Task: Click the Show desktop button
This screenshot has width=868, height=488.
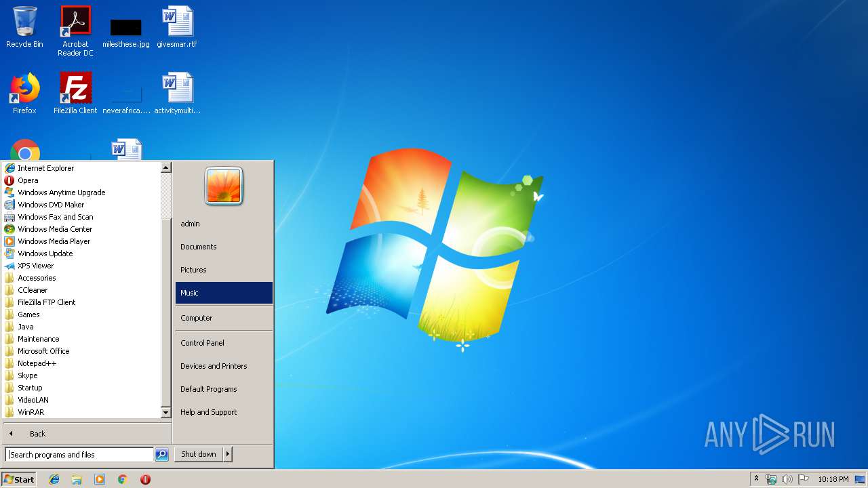Action: [861, 479]
